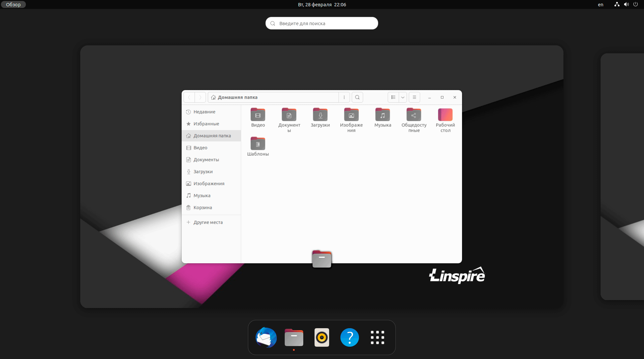This screenshot has height=359, width=644.
Task: Open Другие места in sidebar
Action: 208,222
